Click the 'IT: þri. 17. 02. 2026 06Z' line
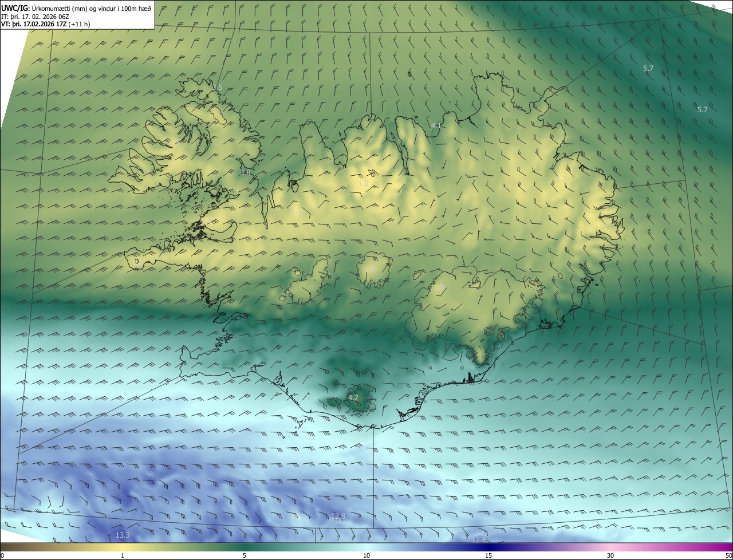Screen dimensions: 733x560 click(36, 16)
